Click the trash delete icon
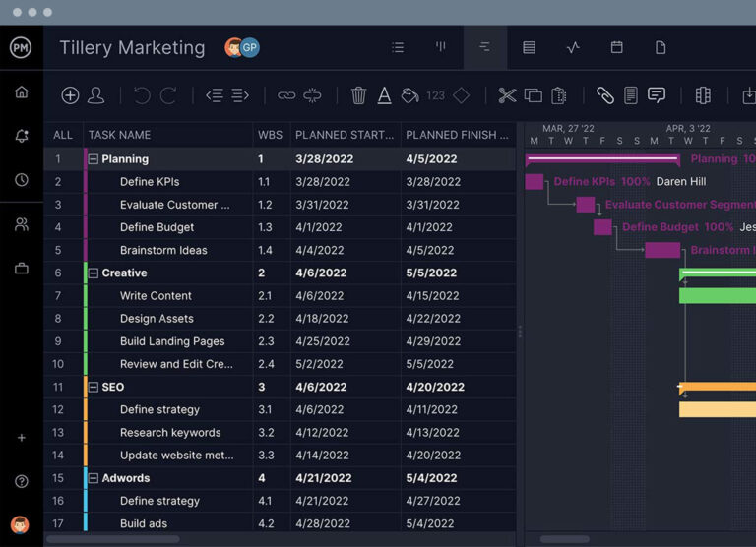 point(358,95)
